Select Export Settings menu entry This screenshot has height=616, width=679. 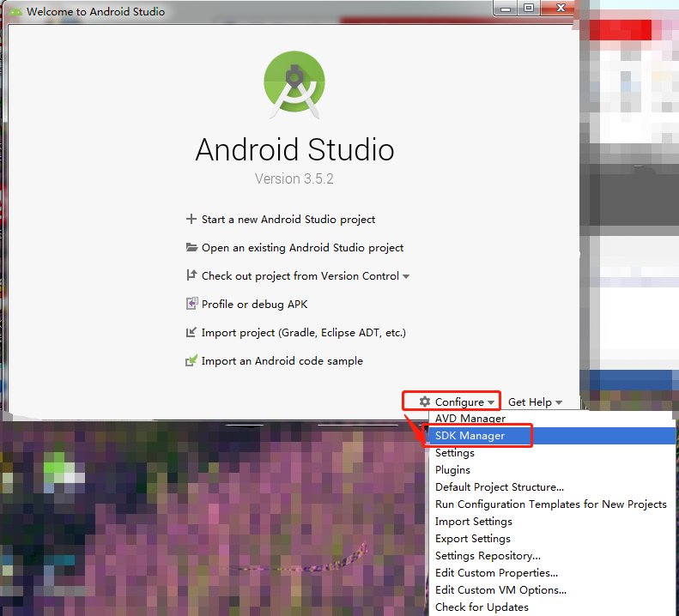(552, 539)
